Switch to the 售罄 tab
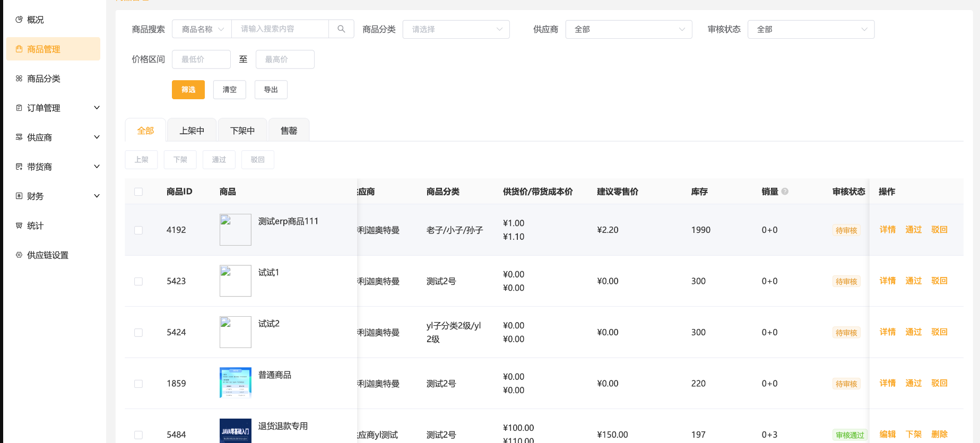The width and height of the screenshot is (980, 443). (289, 131)
